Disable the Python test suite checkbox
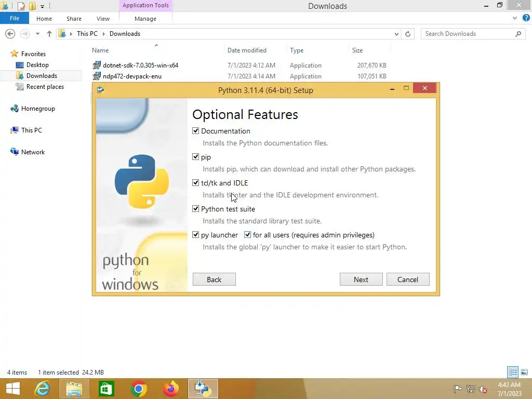 pos(195,209)
